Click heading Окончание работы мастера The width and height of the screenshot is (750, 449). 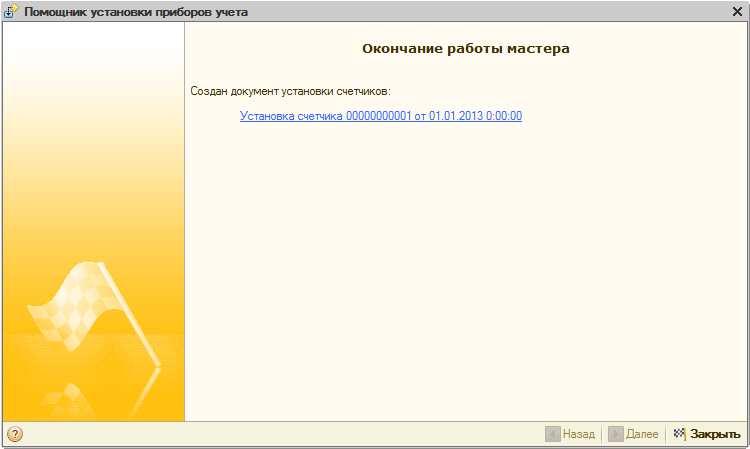tap(465, 49)
